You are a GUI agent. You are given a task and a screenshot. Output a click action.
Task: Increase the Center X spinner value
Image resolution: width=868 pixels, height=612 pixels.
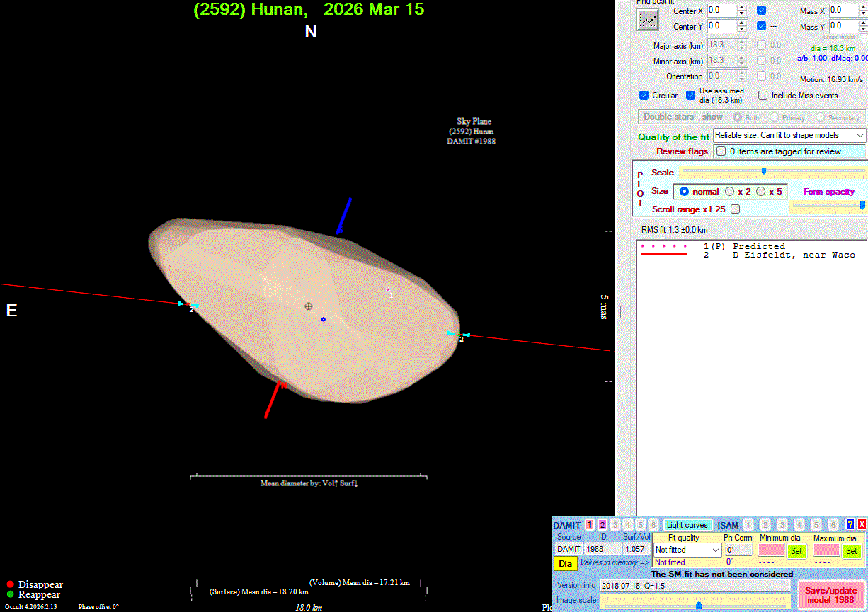742,7
